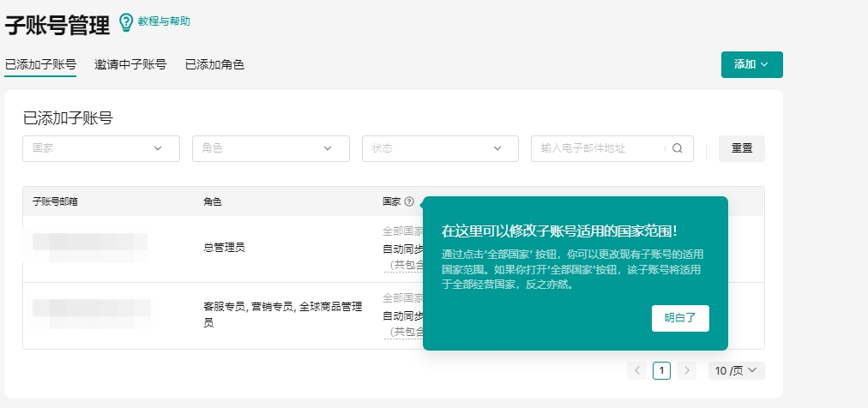Switch to the 邀请中子账号 tab
The height and width of the screenshot is (408, 868).
(130, 64)
